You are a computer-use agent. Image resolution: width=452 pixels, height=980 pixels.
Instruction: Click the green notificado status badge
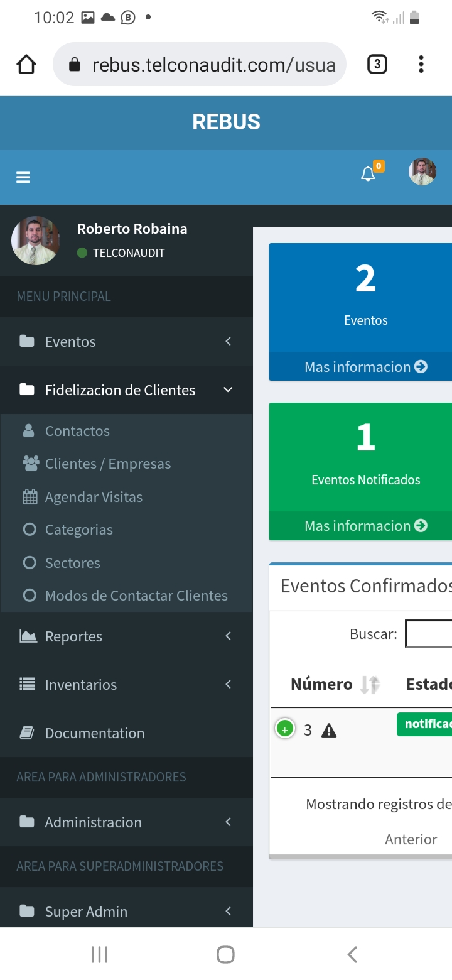424,724
